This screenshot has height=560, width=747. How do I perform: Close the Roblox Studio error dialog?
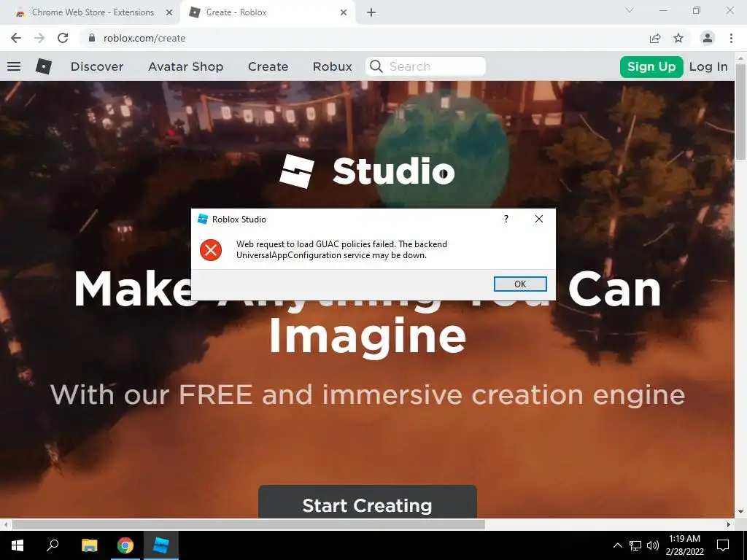pos(539,219)
